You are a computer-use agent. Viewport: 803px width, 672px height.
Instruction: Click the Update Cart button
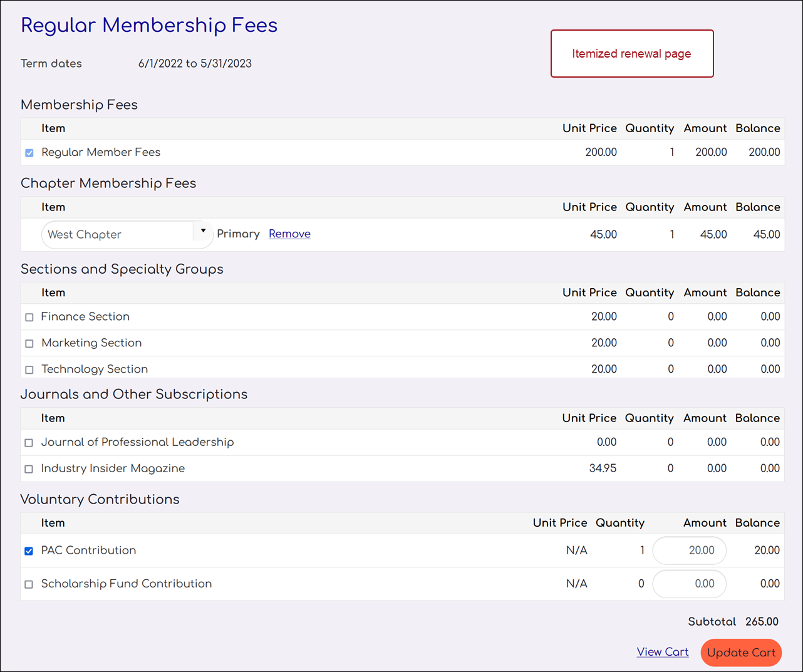tap(741, 653)
